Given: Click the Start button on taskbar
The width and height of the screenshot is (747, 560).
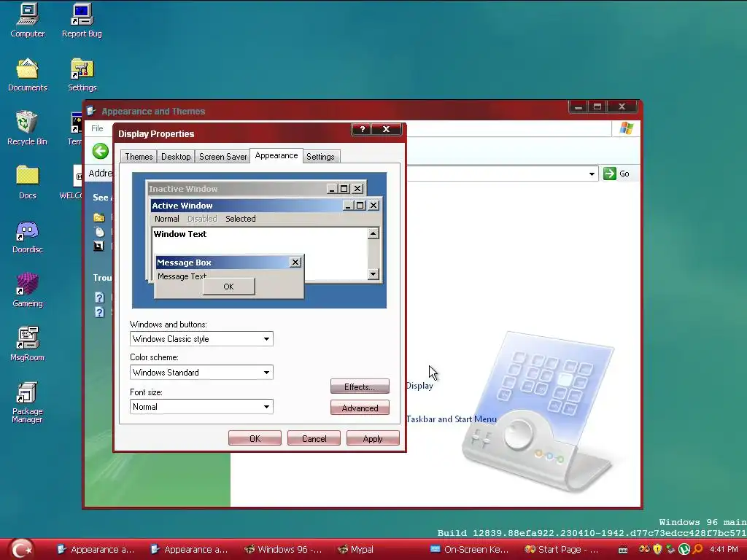Looking at the screenshot, I should tap(21, 550).
